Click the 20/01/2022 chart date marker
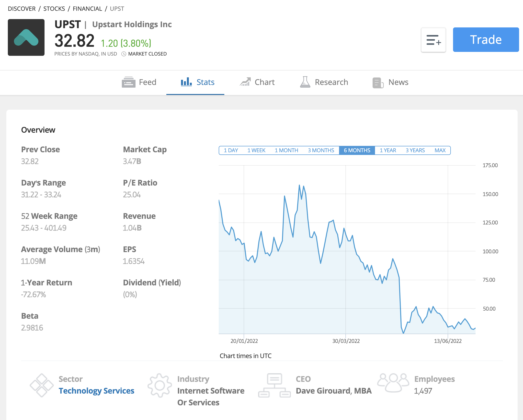Screen dimensions: 523x420 click(x=244, y=341)
